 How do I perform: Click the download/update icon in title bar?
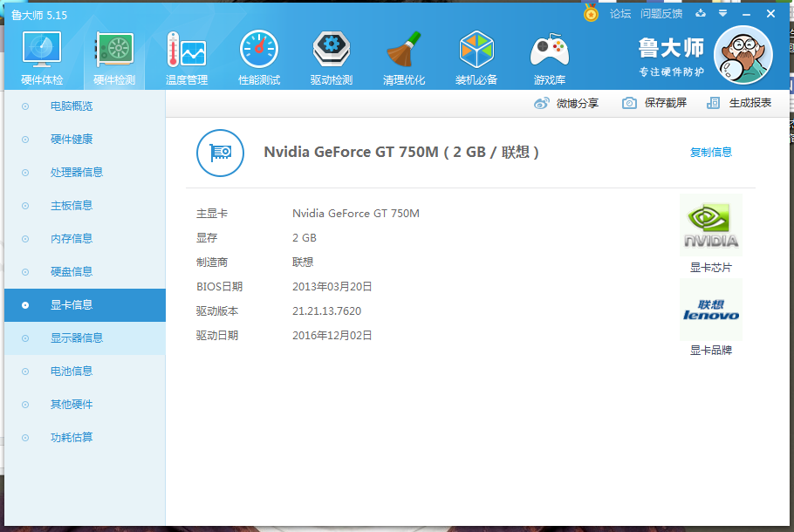coord(701,14)
